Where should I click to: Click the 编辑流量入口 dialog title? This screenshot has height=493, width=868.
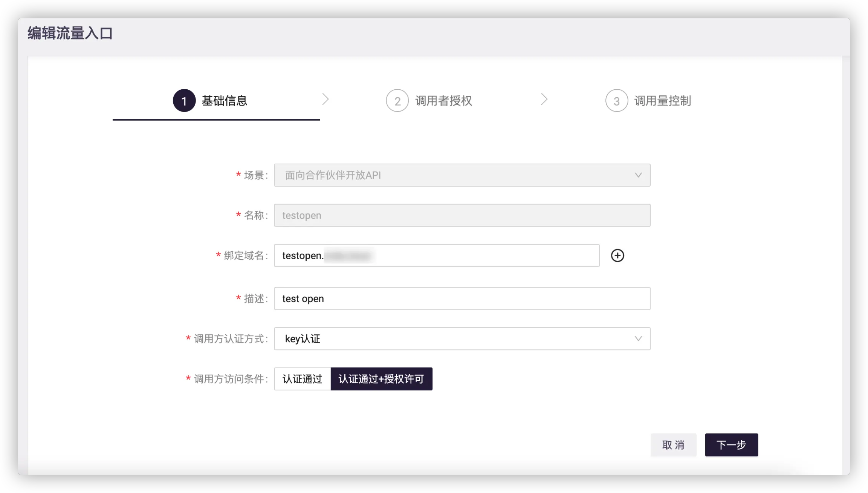tap(70, 33)
